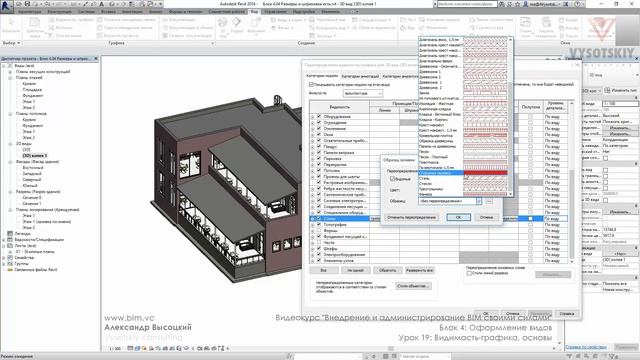Image resolution: width=640 pixels, height=360 pixels.
Task: Switch to the Категории модели tab
Action: 322,76
